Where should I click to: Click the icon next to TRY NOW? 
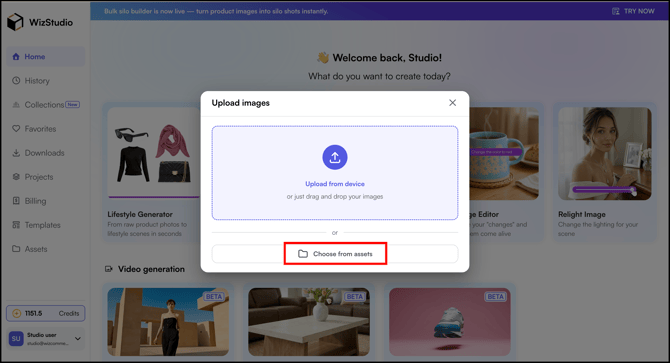[x=616, y=11]
